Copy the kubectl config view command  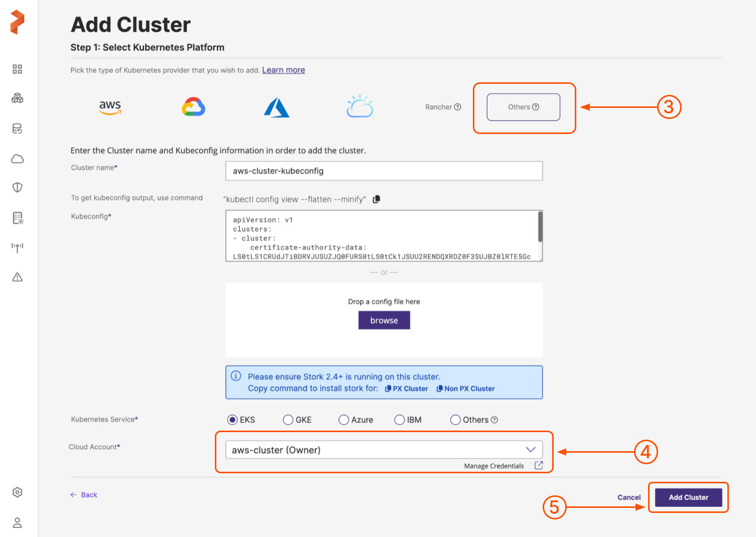(x=376, y=199)
